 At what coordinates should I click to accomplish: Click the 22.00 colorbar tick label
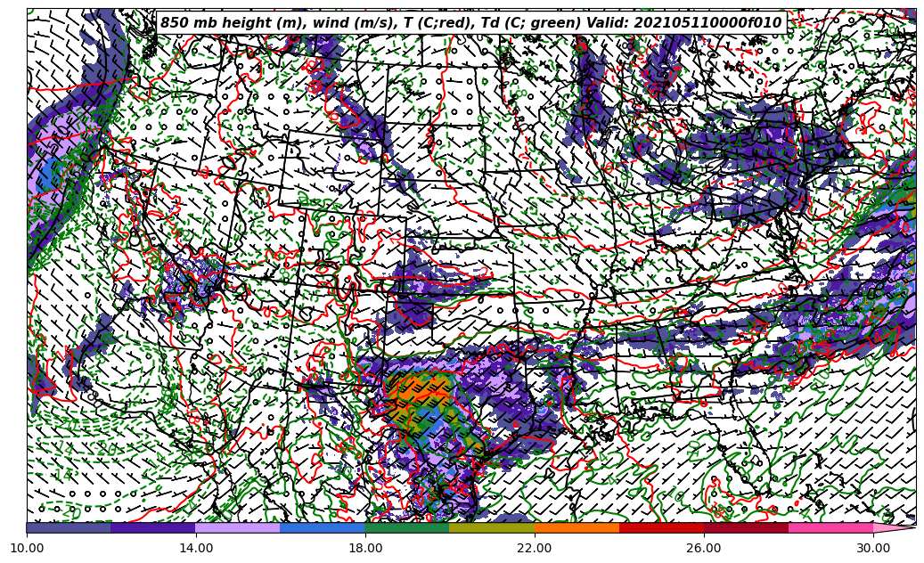pos(535,549)
